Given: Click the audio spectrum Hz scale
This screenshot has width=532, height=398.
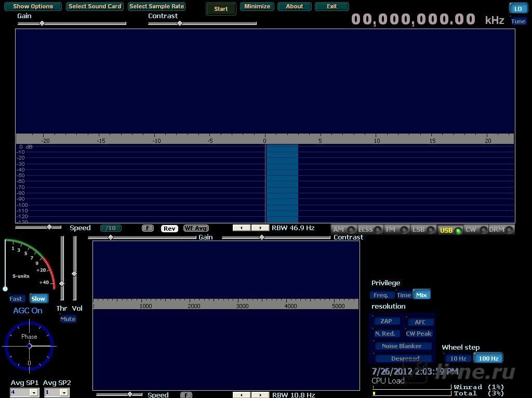Looking at the screenshot, I should click(x=225, y=304).
